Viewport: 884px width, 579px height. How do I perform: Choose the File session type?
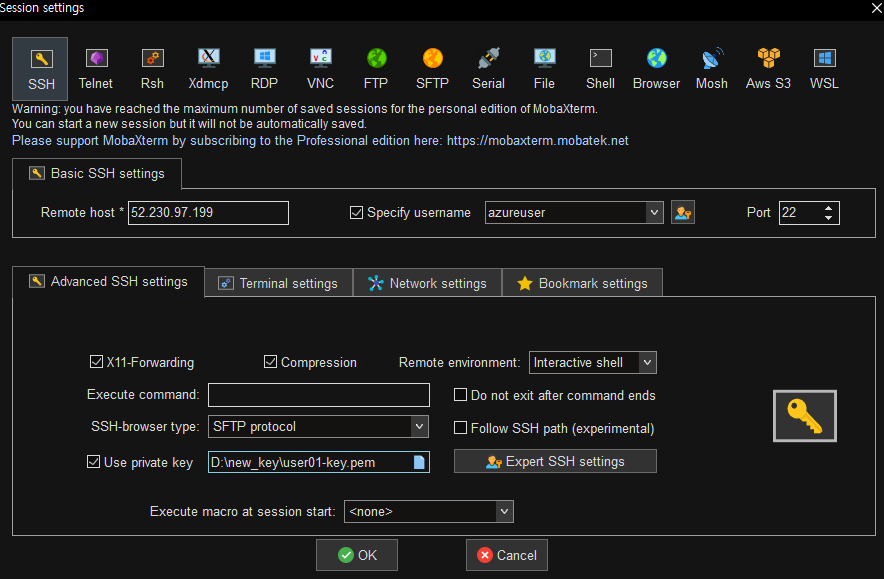544,69
